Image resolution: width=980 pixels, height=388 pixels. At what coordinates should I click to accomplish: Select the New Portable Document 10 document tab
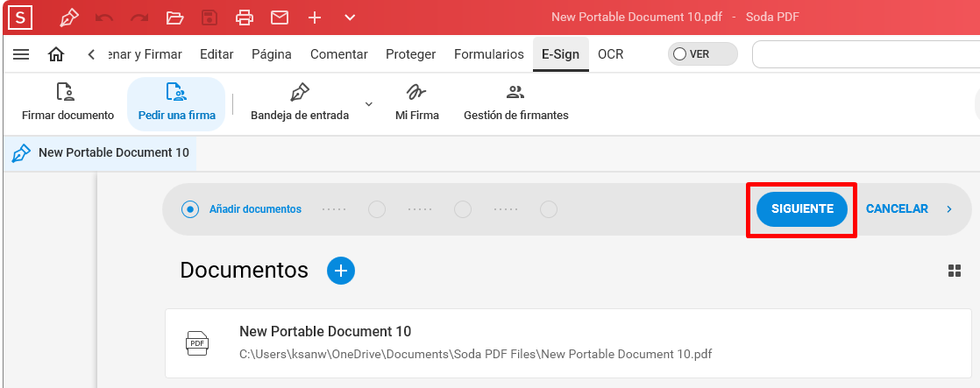point(100,152)
